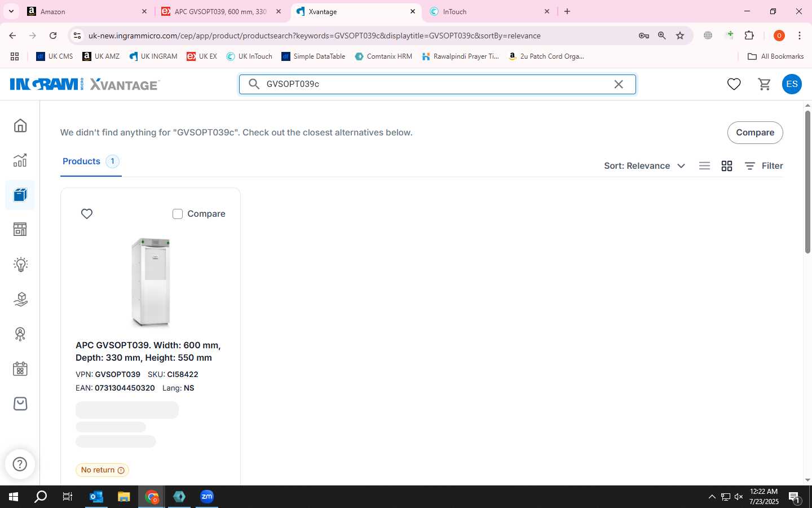812x508 pixels.
Task: Expand the Sort: Relevance dropdown
Action: tap(645, 166)
